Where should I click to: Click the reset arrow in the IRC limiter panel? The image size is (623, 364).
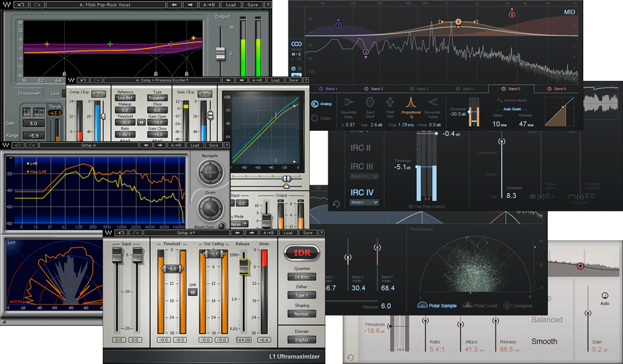point(336,204)
